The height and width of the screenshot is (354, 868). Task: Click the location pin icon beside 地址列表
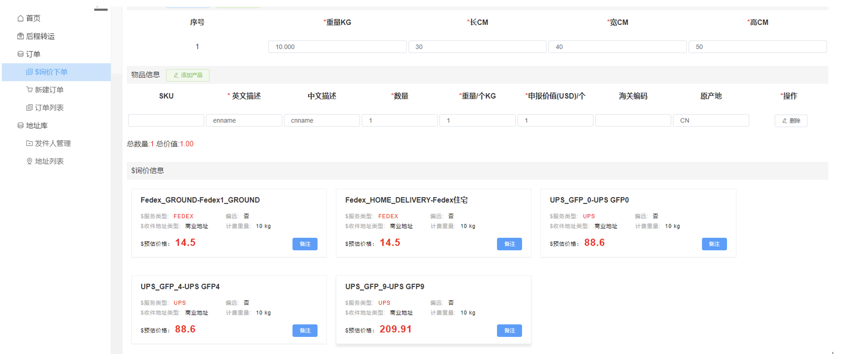pyautogui.click(x=29, y=161)
